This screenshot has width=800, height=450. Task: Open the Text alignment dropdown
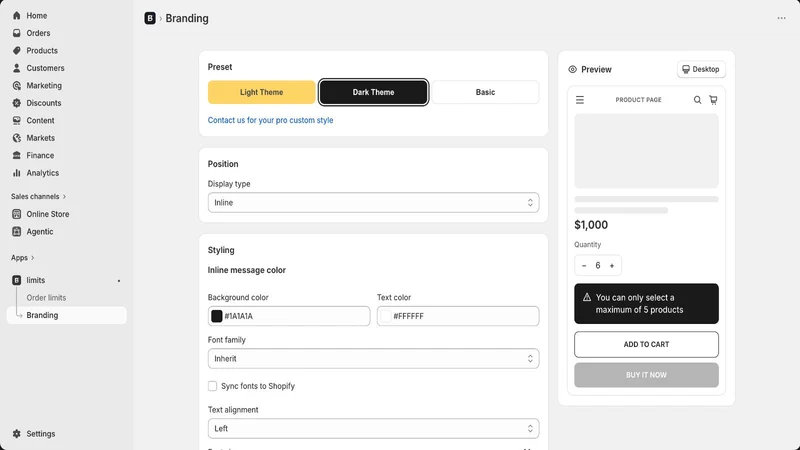[373, 429]
